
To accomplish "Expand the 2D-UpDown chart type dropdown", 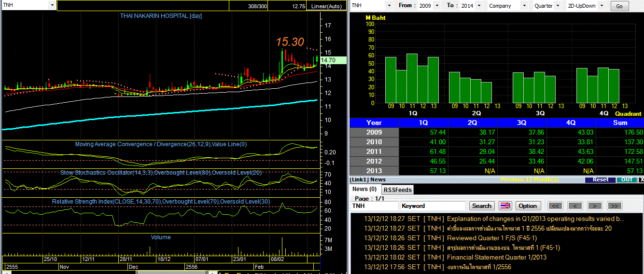I will click(x=602, y=6).
